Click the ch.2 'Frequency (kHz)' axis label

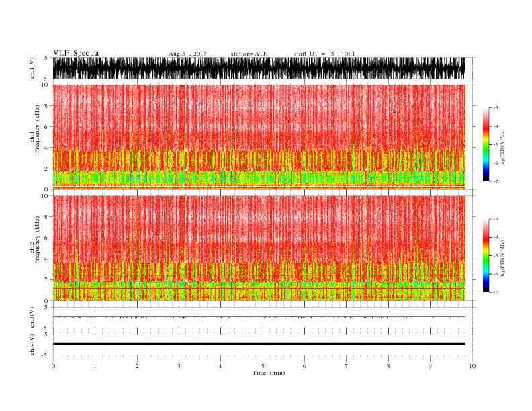pos(38,240)
